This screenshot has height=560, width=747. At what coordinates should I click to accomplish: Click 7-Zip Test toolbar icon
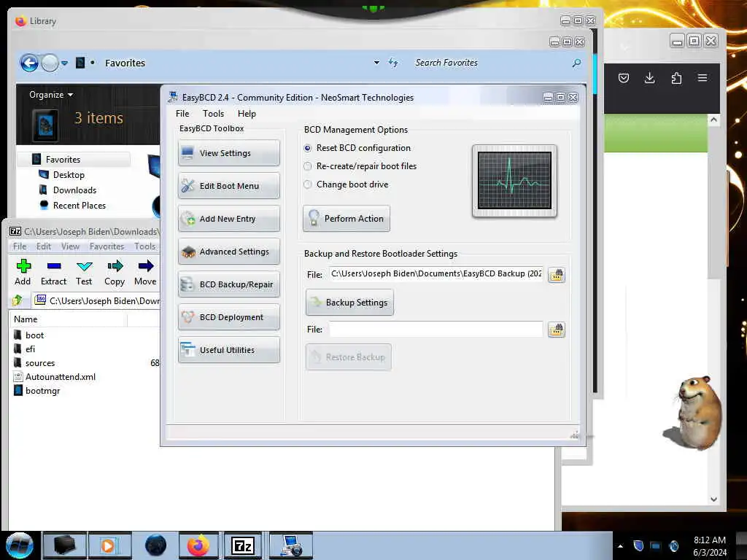point(84,272)
